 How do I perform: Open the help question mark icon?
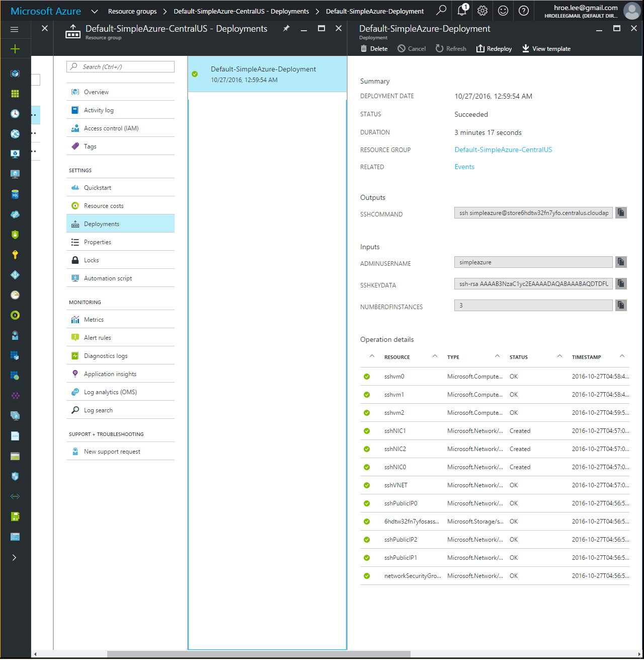[524, 11]
